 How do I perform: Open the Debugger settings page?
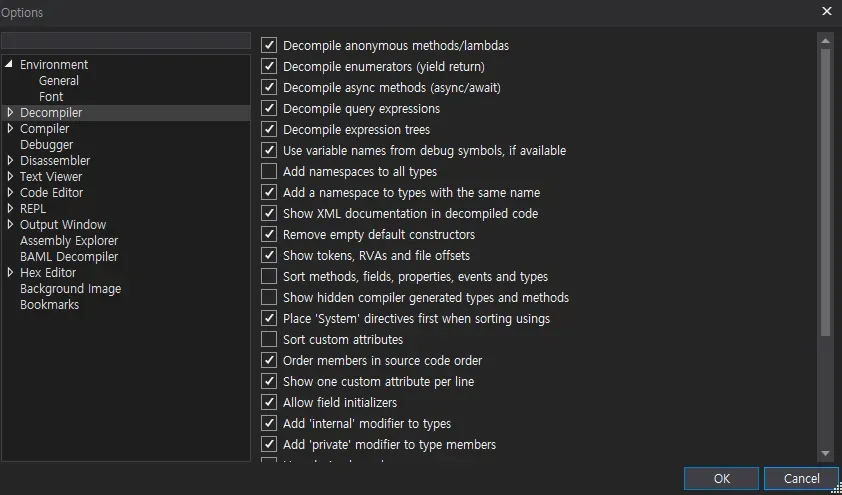(46, 145)
